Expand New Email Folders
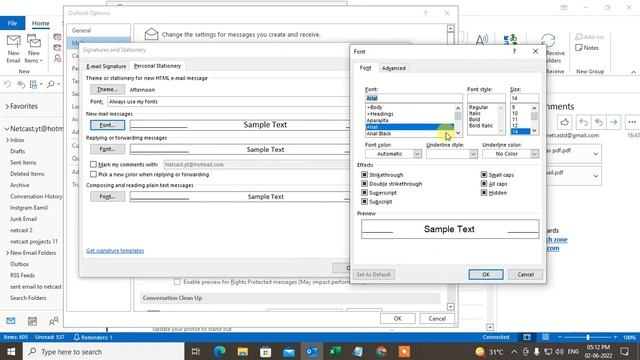Image resolution: width=640 pixels, height=360 pixels. (x=7, y=253)
